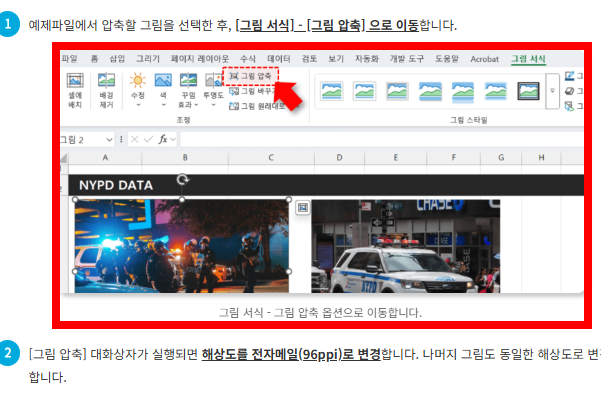601x398 pixels.
Task: Click the 그림 압축 button
Action: coord(251,76)
